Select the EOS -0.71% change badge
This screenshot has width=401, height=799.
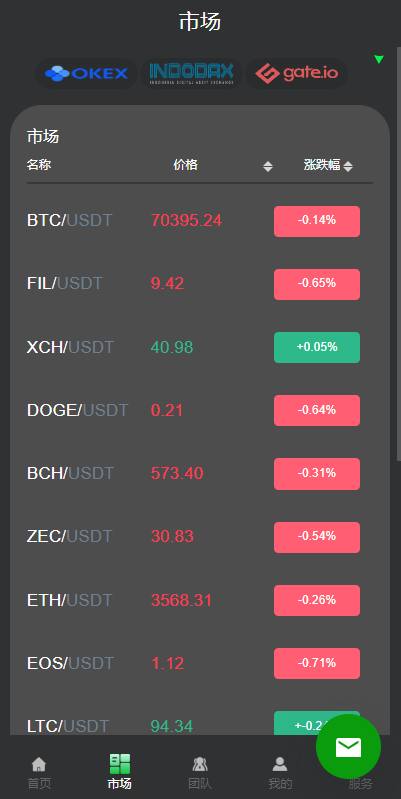point(317,663)
